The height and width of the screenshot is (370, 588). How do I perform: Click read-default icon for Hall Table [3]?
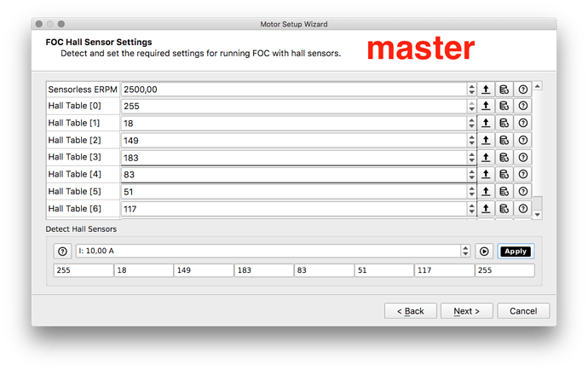pyautogui.click(x=504, y=158)
